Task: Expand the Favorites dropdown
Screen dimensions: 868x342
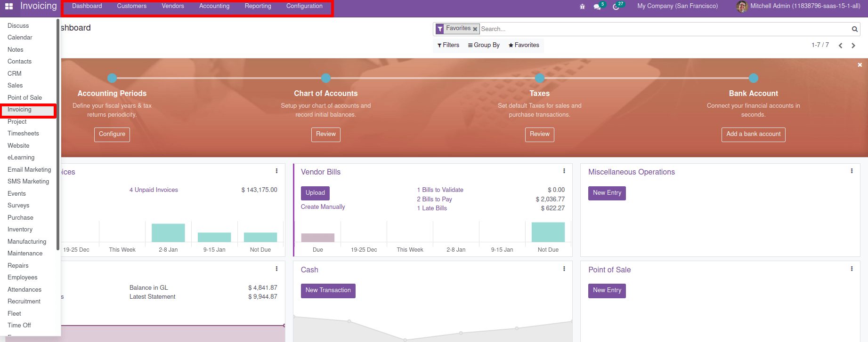Action: tap(524, 45)
